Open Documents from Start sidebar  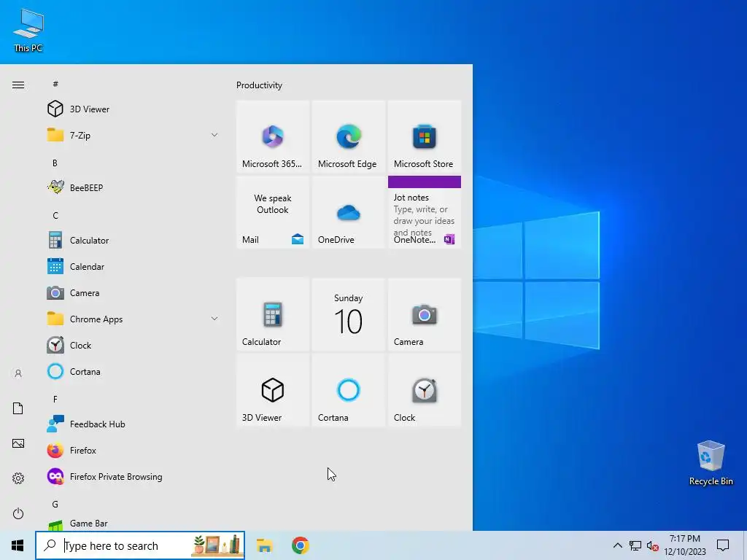pos(18,408)
